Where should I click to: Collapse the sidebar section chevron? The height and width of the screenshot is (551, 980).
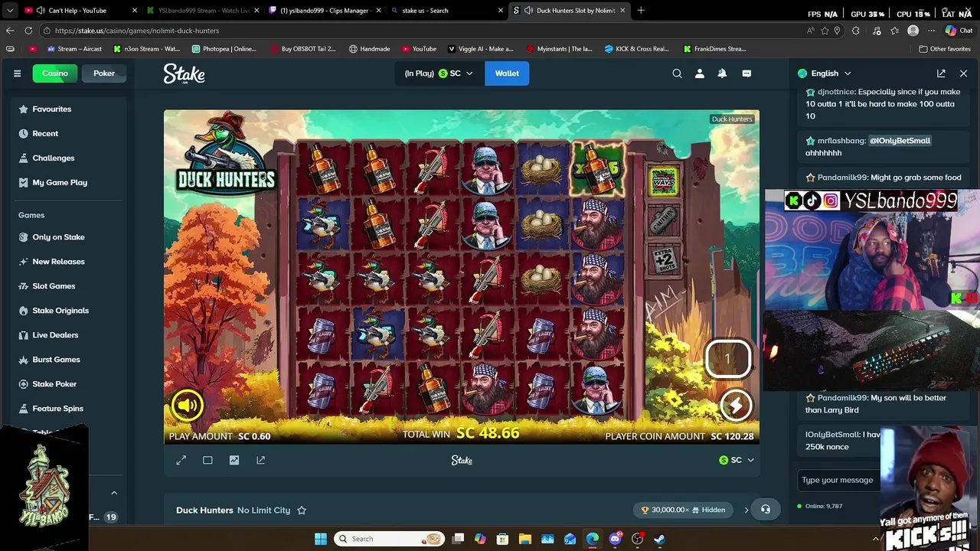tap(114, 493)
